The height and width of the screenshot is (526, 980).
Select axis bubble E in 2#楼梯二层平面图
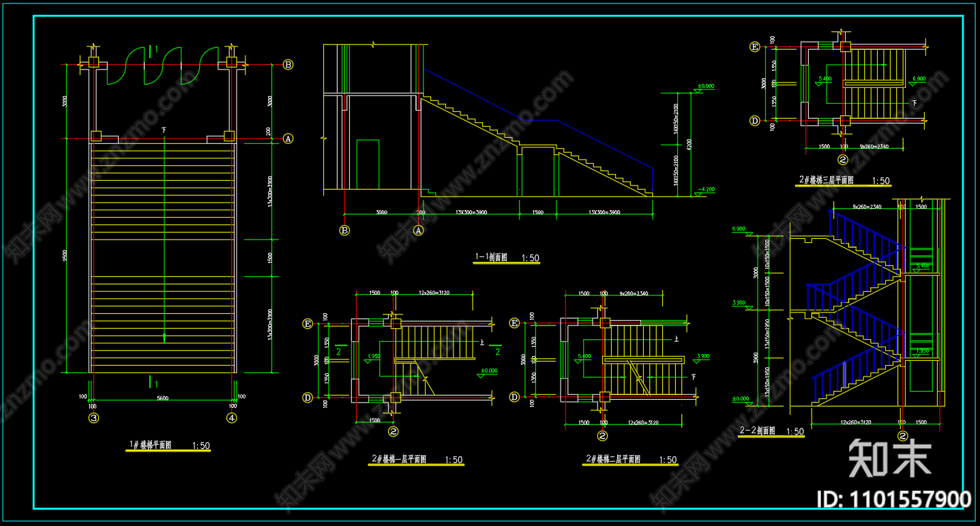[x=515, y=323]
